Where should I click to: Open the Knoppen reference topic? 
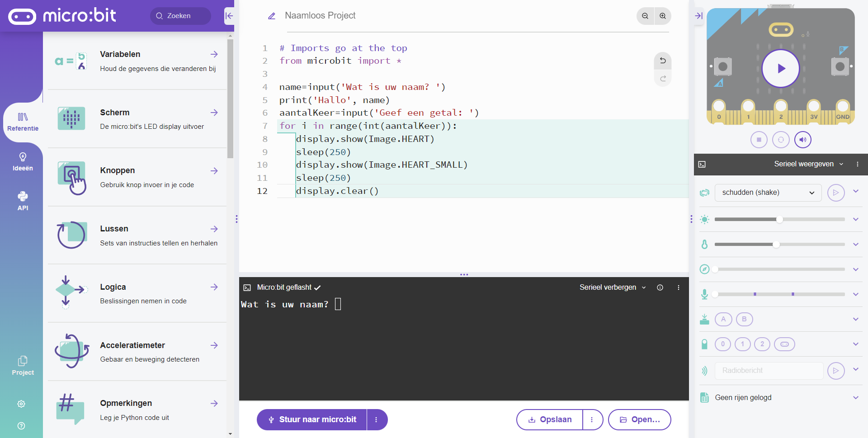point(137,177)
